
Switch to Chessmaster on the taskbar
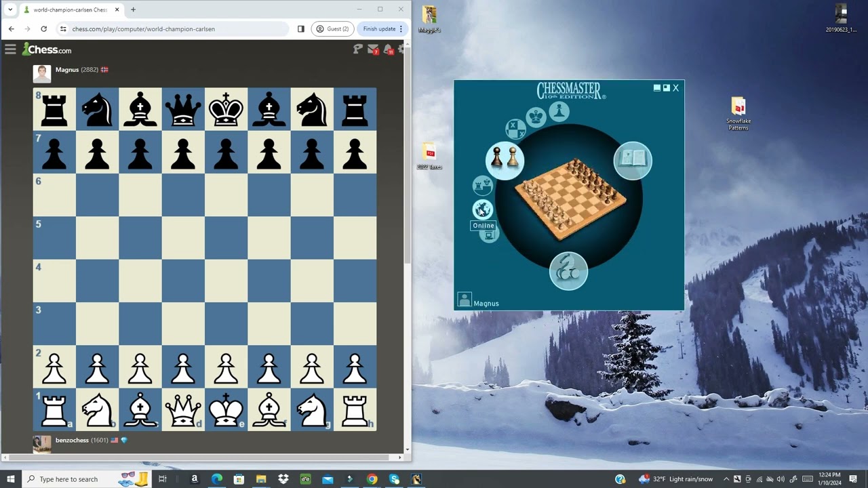click(x=416, y=479)
